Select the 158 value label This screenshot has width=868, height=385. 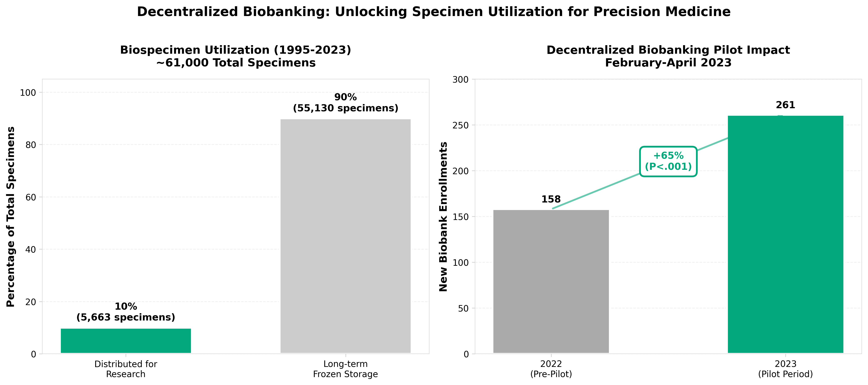551,199
